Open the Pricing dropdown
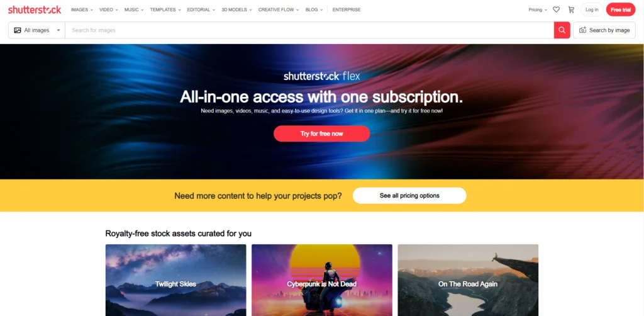The height and width of the screenshot is (316, 644). [x=538, y=10]
